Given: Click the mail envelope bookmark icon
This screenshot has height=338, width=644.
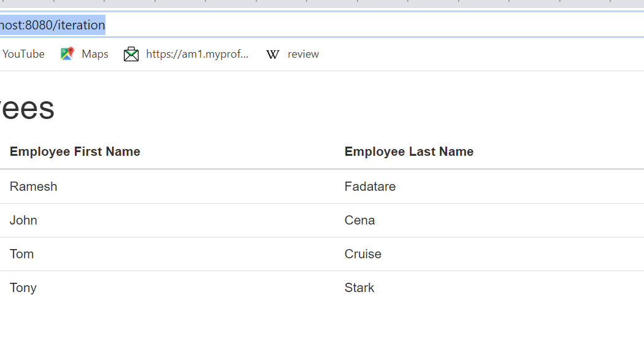Looking at the screenshot, I should (131, 54).
